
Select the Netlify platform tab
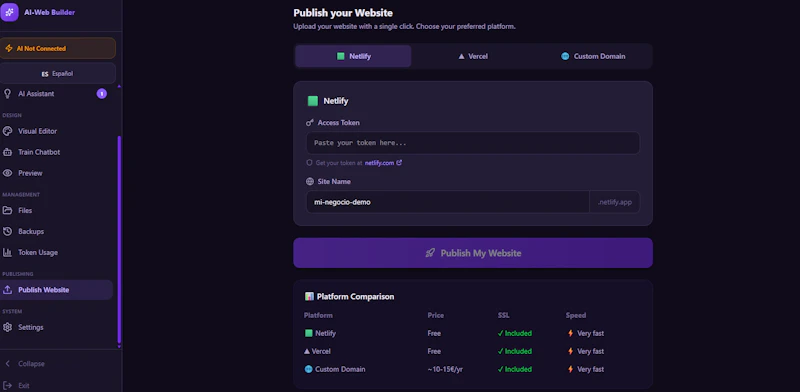click(353, 56)
